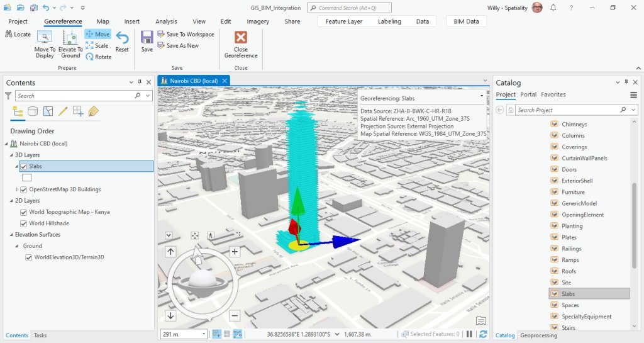Click Move To Display tool
644x343 pixels.
45,44
